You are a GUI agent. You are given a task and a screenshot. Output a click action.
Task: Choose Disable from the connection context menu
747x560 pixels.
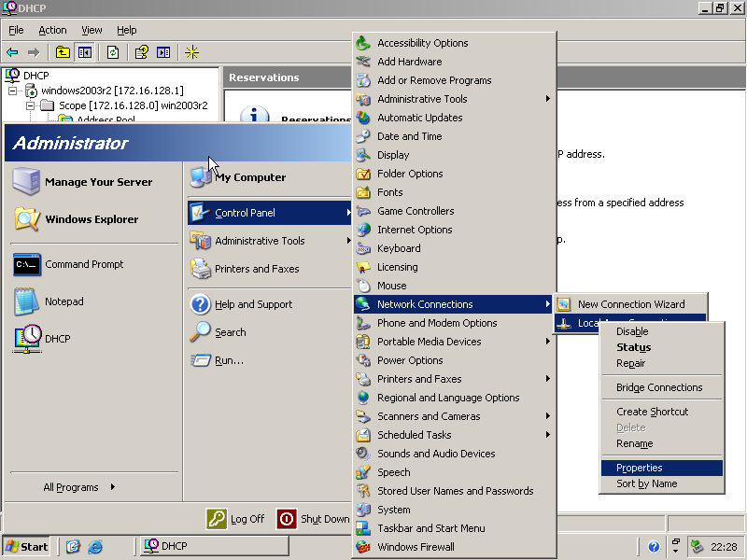coord(632,331)
